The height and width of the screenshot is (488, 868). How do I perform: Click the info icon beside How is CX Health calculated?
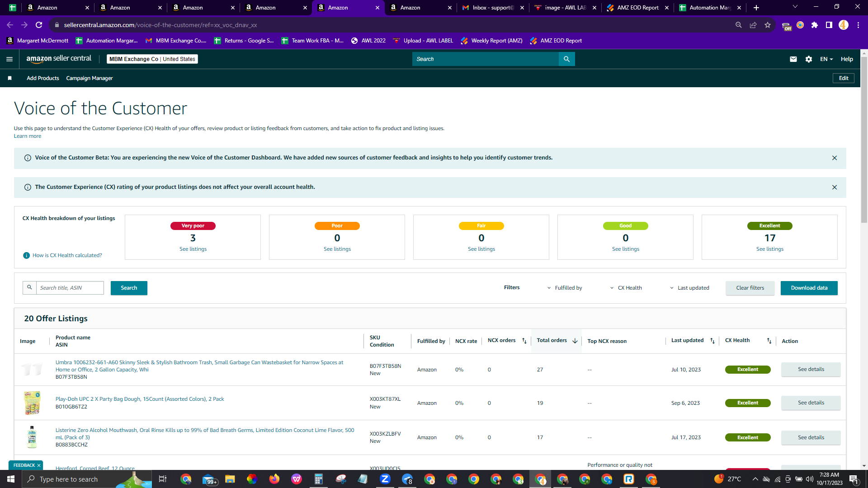coord(26,256)
